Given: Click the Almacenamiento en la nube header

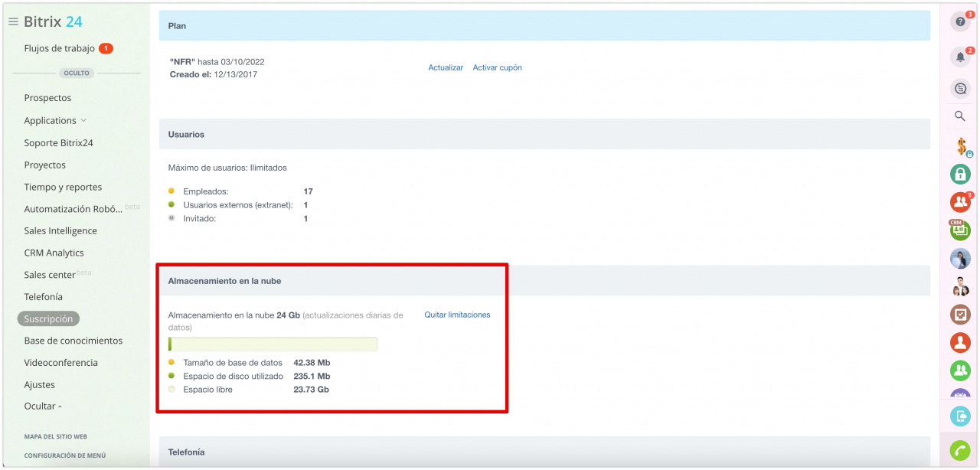Looking at the screenshot, I should [544, 281].
